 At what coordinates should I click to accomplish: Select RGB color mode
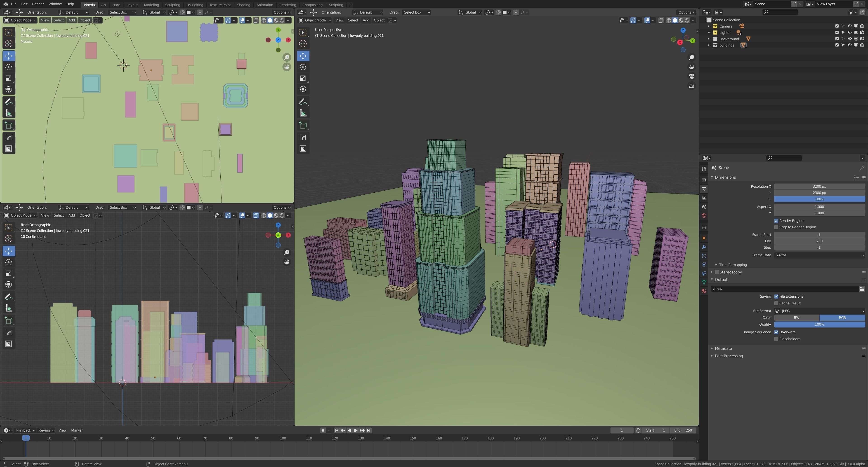[842, 318]
